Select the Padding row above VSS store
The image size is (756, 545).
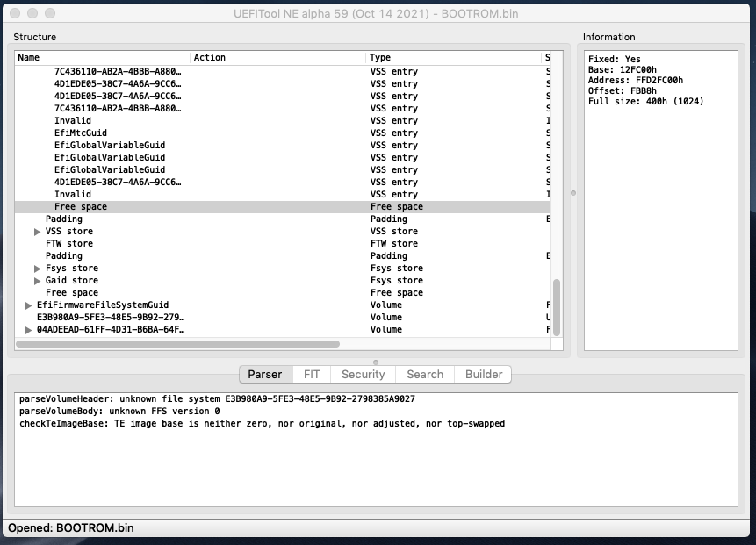pos(282,219)
